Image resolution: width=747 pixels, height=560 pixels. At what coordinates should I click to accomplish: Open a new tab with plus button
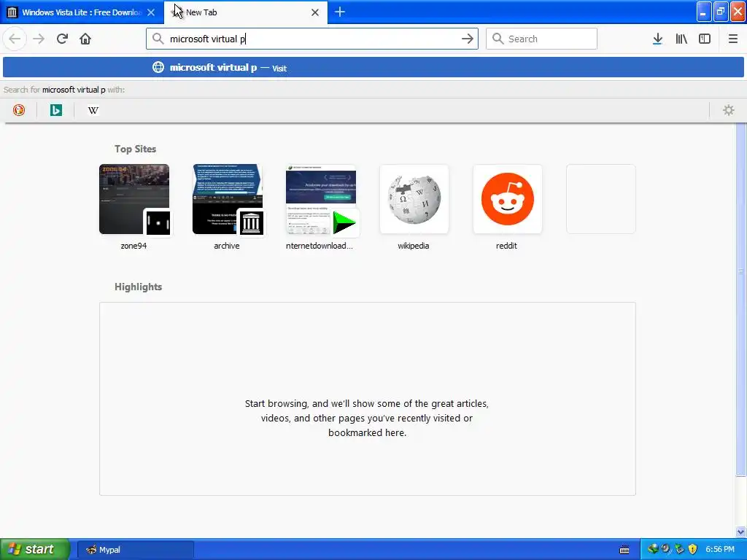[340, 12]
